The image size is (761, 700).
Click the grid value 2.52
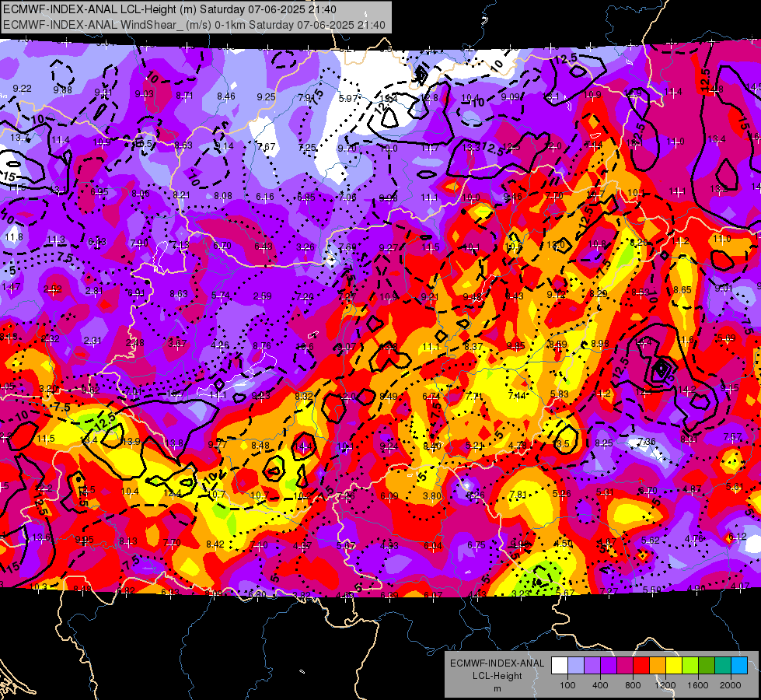(x=52, y=289)
